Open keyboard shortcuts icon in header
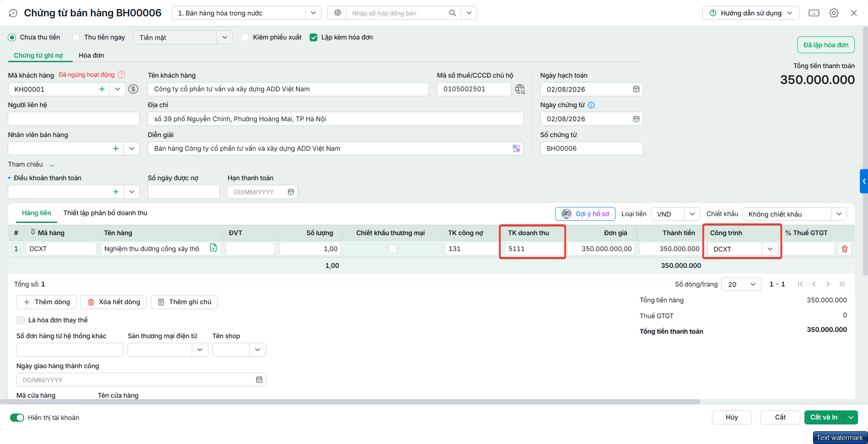 [x=814, y=13]
